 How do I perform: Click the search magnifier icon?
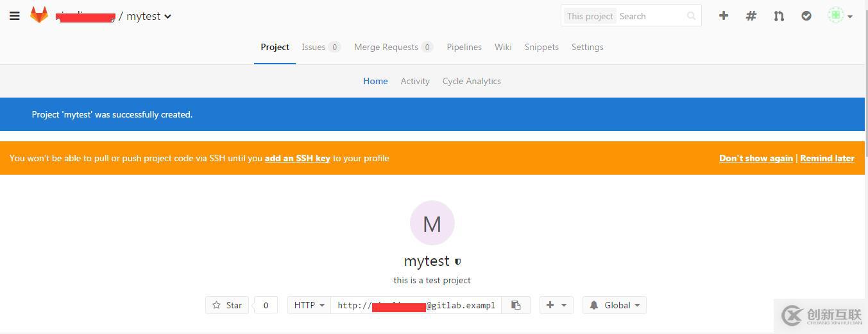tap(691, 16)
